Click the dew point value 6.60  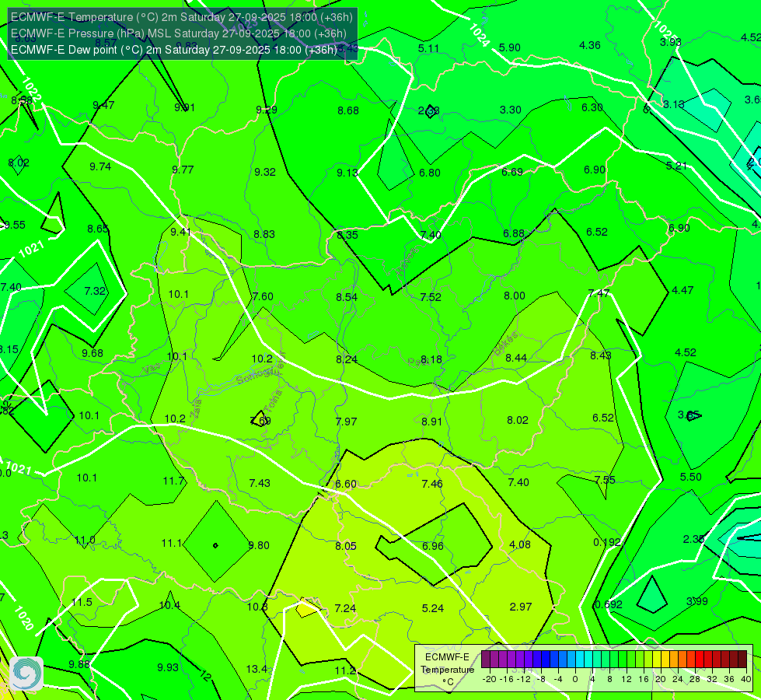346,485
